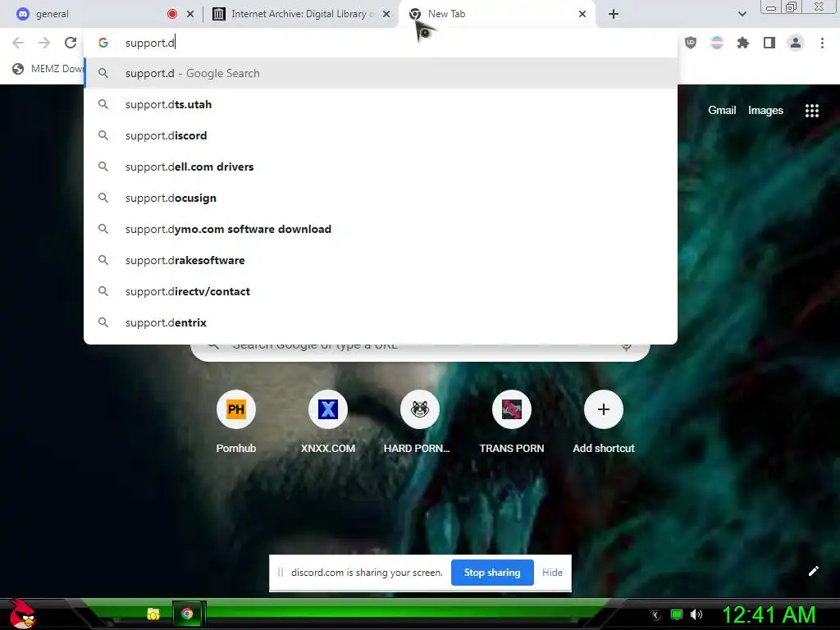Open the volume speaker tray icon

(x=696, y=614)
